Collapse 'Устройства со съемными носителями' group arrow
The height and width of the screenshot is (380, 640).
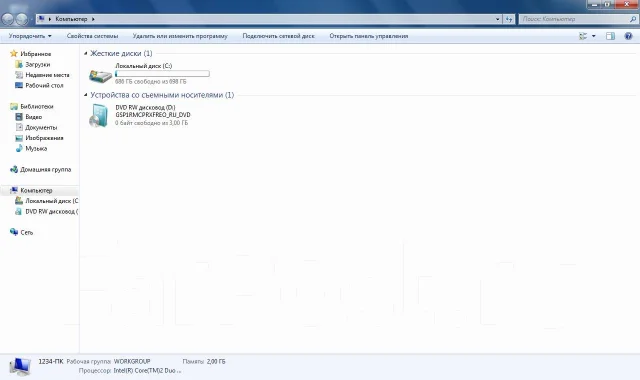[86, 95]
